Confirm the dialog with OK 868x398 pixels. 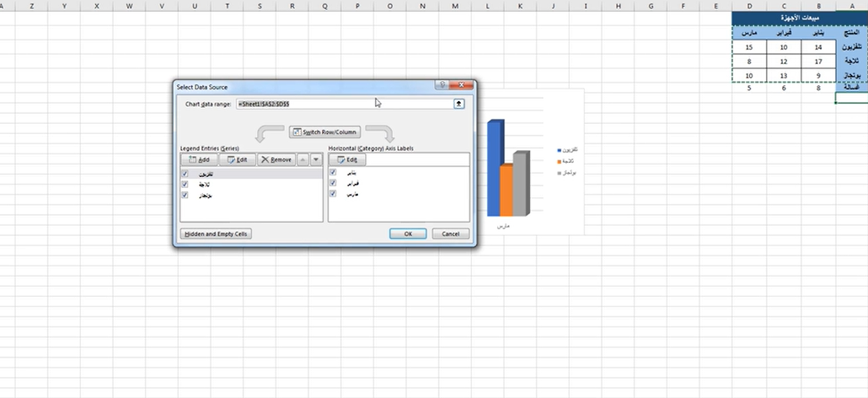click(408, 234)
